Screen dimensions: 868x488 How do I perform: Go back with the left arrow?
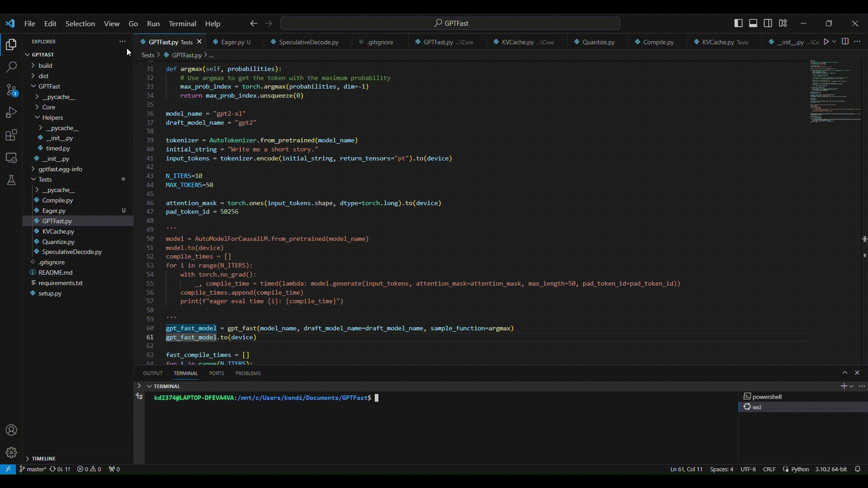(254, 23)
